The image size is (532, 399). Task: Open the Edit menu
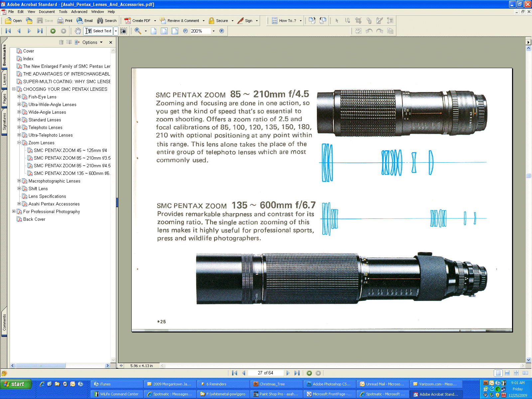(x=21, y=12)
